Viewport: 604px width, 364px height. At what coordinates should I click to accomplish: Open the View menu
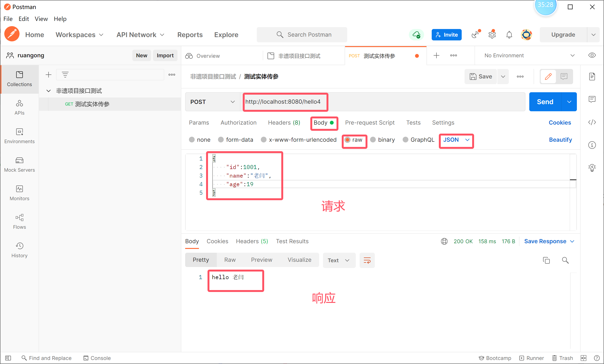point(41,19)
